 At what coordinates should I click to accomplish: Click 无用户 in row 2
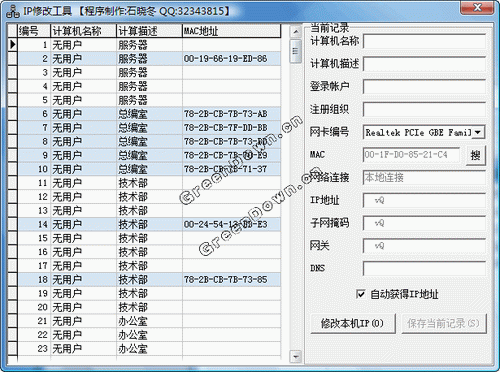[x=67, y=59]
